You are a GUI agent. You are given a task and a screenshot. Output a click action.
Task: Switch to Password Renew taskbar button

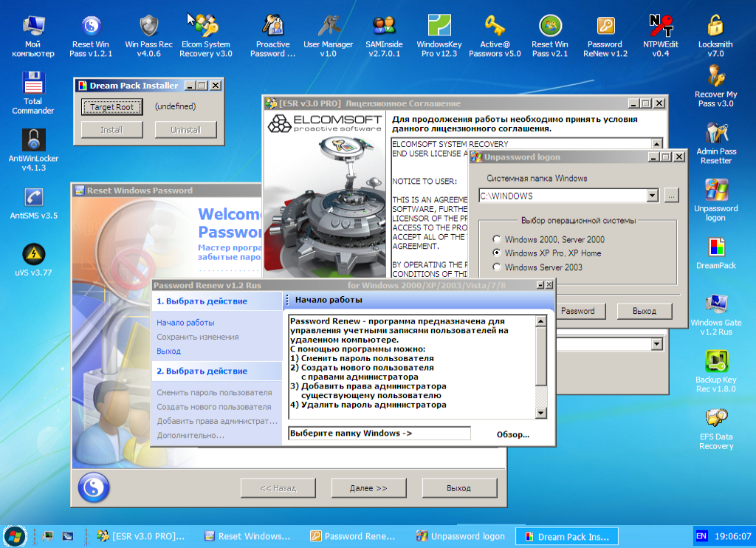pos(354,536)
